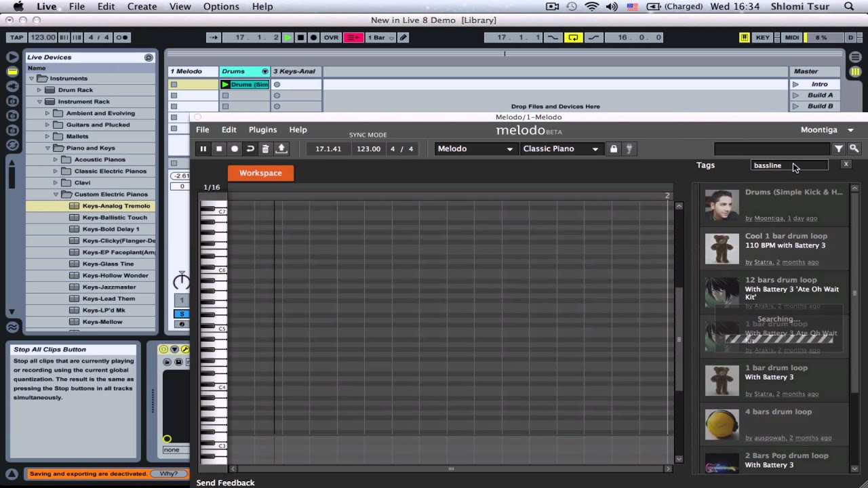Click Live's global record button

[x=313, y=37]
